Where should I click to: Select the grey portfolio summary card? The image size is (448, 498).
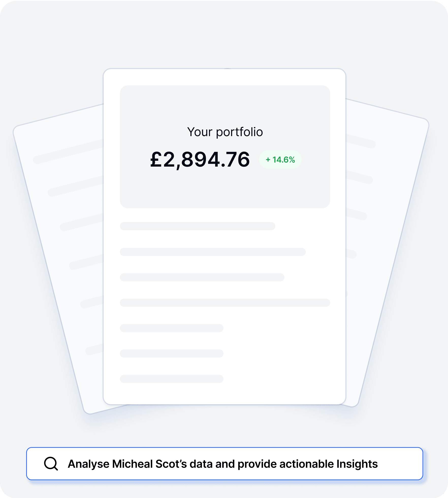tap(225, 147)
